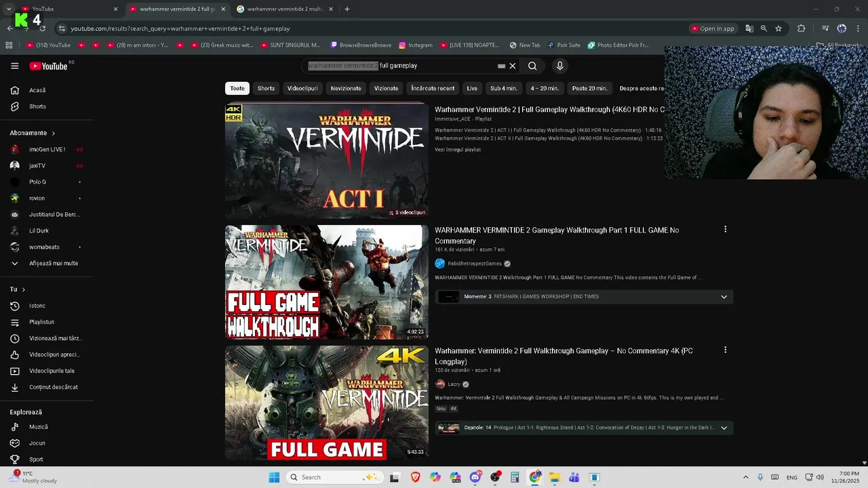
Task: Open FULL GAME WALKTHROUGH video thumbnail
Action: (327, 282)
